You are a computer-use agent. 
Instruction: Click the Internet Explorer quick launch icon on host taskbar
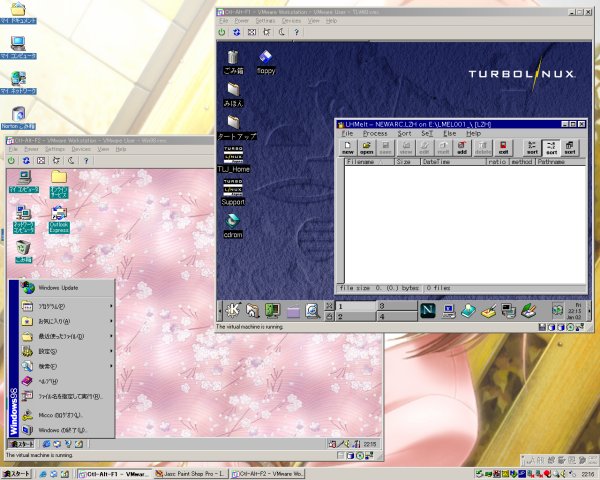click(x=43, y=474)
